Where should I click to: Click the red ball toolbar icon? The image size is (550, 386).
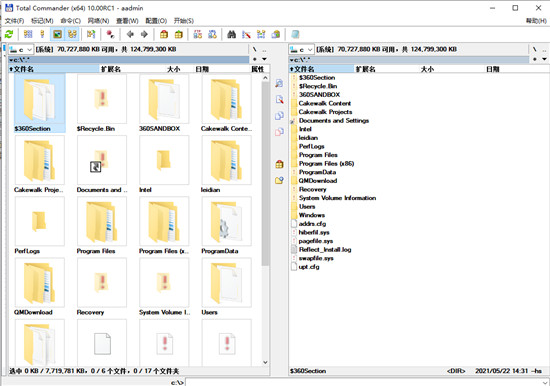tap(110, 34)
